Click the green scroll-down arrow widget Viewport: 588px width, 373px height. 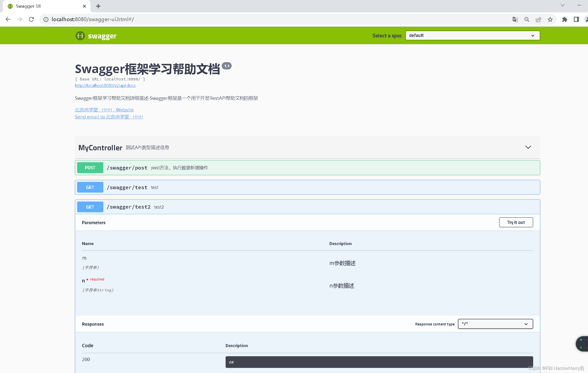(581, 347)
